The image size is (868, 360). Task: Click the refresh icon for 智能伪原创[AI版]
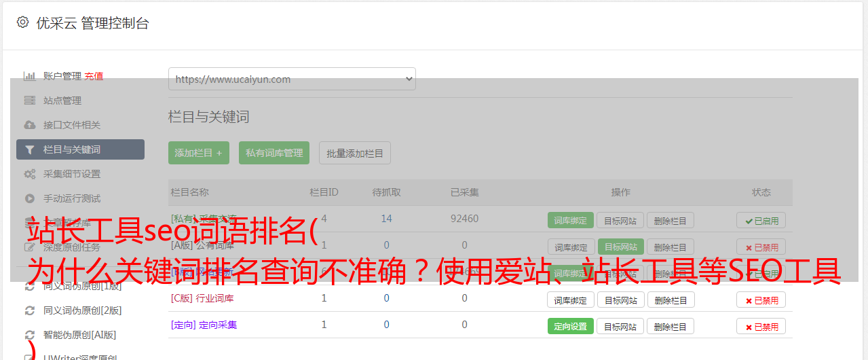coord(30,335)
